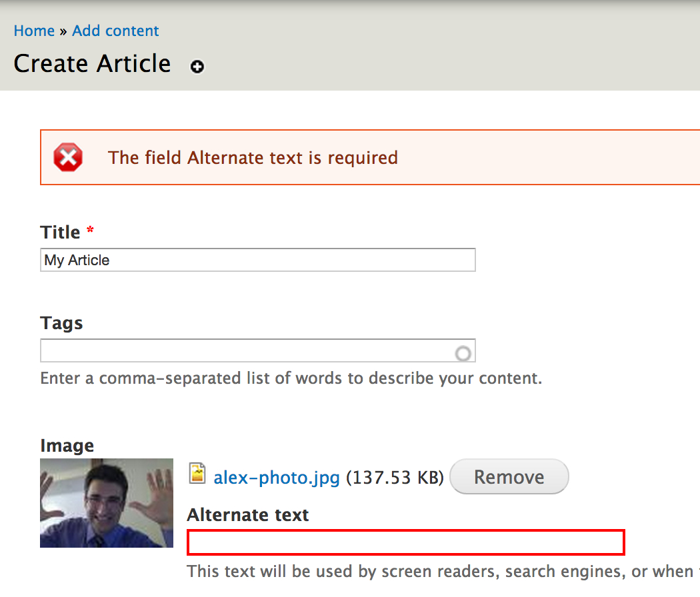This screenshot has height=597, width=700.
Task: Open the alex-photo.jpg file link
Action: click(x=277, y=478)
